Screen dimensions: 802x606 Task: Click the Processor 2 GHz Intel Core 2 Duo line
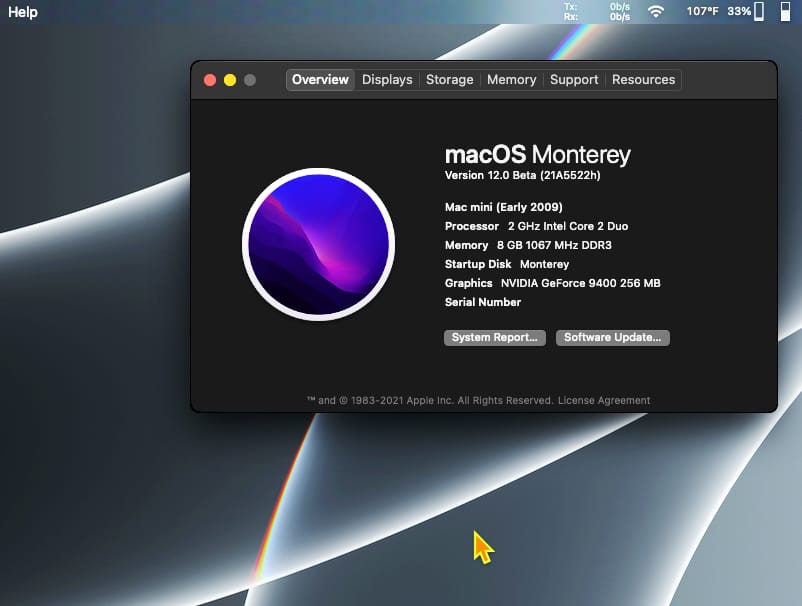pos(537,226)
